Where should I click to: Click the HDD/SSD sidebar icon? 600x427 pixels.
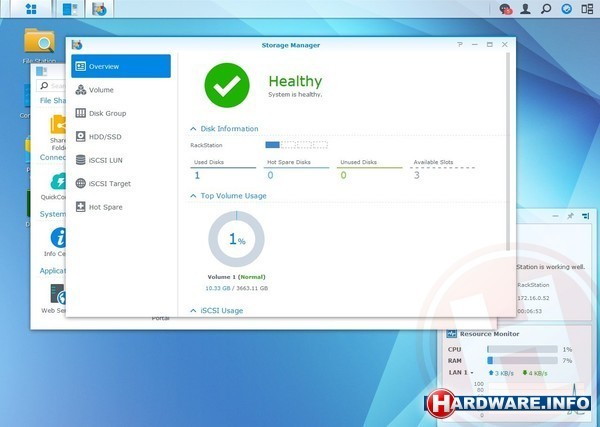pos(81,137)
